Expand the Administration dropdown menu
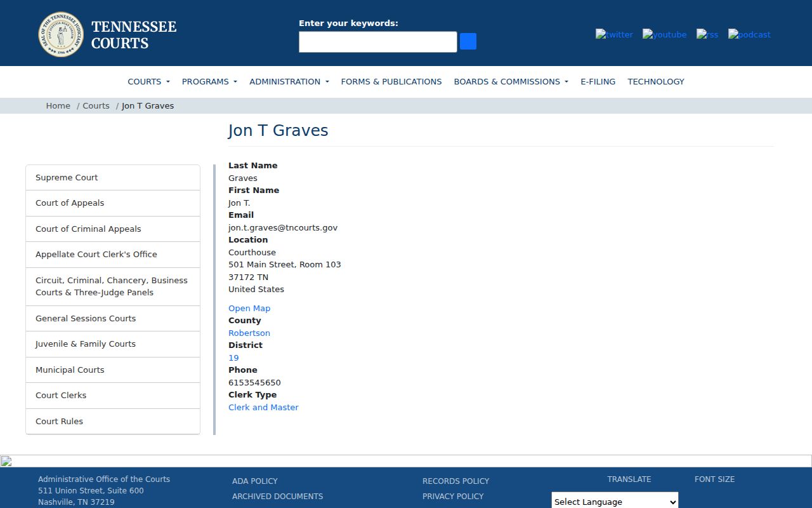This screenshot has width=812, height=508. pos(289,81)
